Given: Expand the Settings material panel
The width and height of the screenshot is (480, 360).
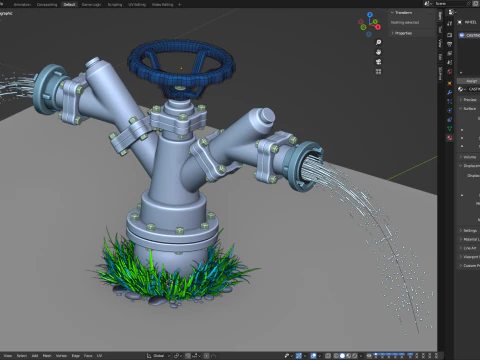Looking at the screenshot, I should 469,231.
